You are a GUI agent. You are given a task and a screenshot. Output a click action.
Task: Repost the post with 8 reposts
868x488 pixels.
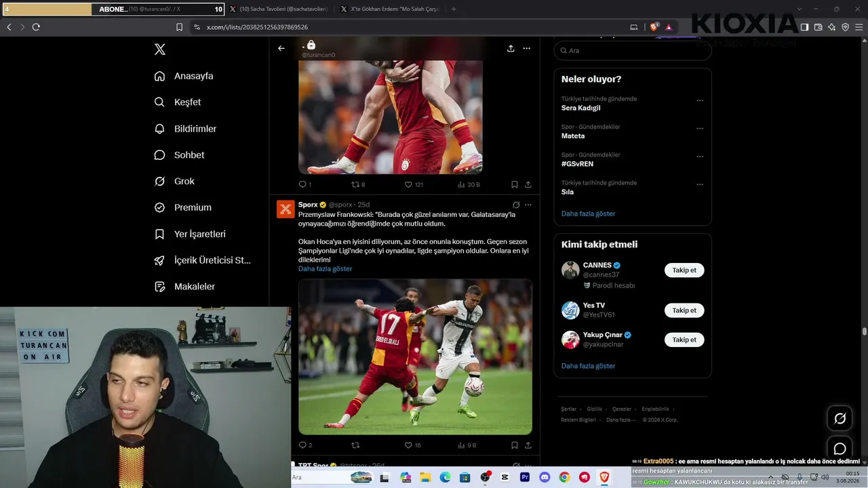click(358, 184)
